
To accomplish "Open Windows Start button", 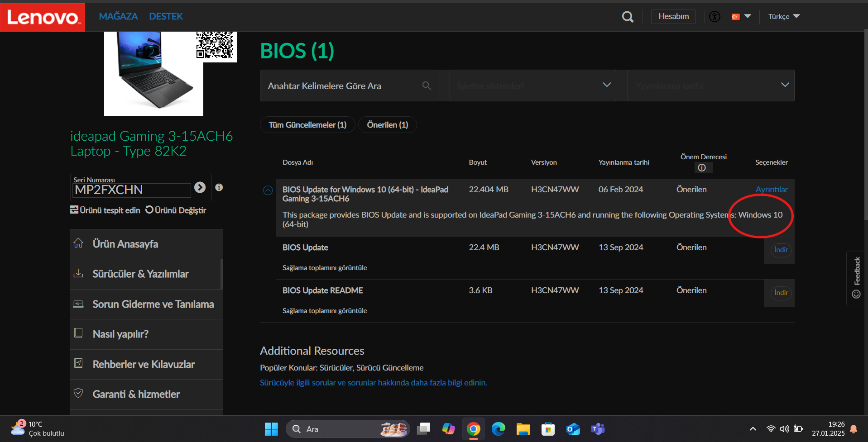I will (271, 429).
